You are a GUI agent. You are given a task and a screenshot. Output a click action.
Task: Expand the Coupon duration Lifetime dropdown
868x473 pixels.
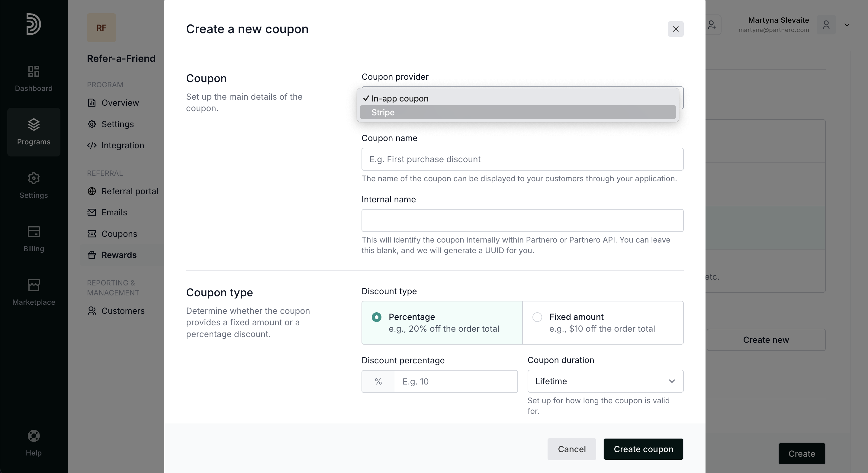pos(605,381)
